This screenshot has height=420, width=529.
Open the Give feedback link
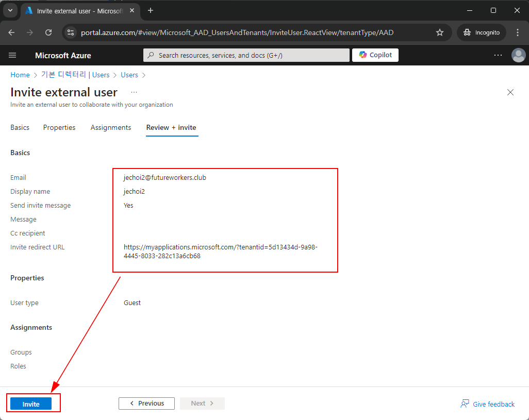[x=493, y=404]
